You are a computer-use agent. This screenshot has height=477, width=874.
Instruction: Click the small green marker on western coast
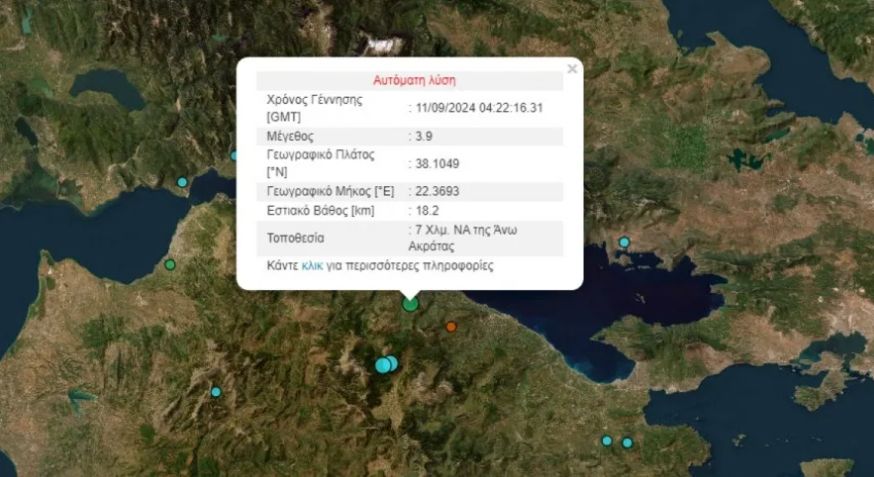pos(170,264)
